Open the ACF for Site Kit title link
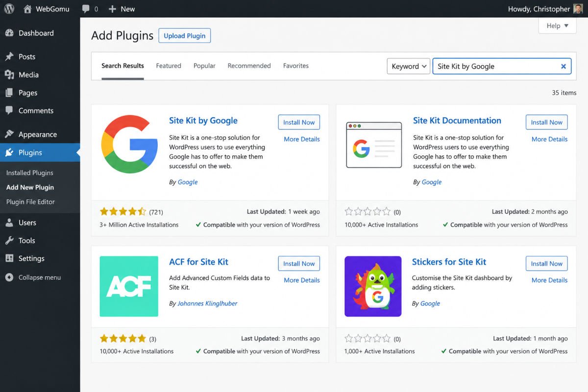The height and width of the screenshot is (392, 588). point(198,262)
